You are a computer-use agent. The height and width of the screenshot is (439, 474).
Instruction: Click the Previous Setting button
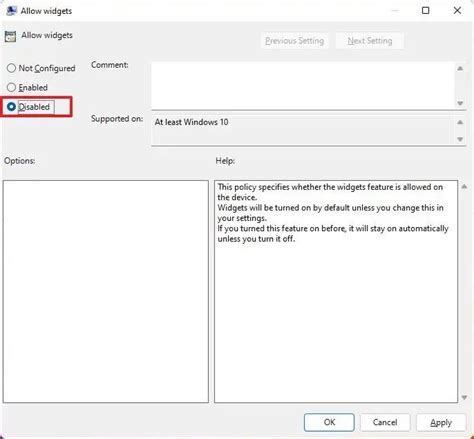294,41
